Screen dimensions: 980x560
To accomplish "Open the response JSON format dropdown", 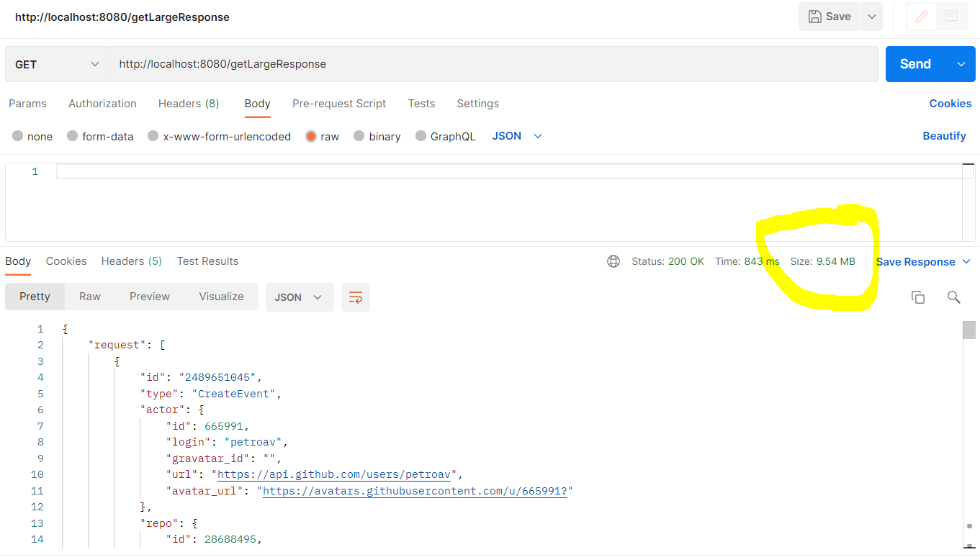I will coord(300,297).
